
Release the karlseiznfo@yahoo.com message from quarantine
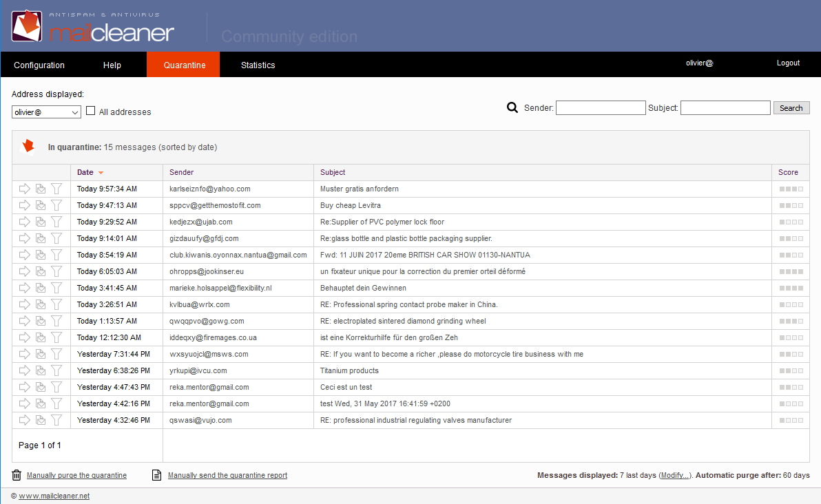tap(24, 189)
